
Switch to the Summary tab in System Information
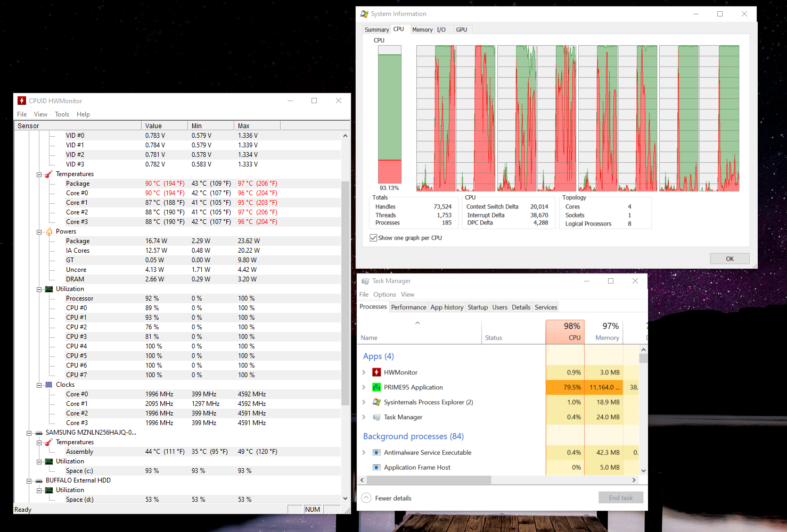tap(376, 30)
